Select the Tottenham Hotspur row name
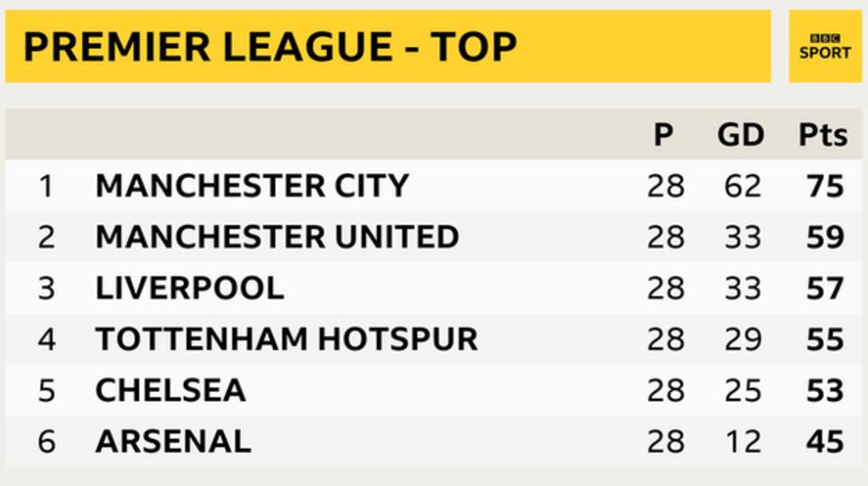The width and height of the screenshot is (868, 486). pos(286,339)
